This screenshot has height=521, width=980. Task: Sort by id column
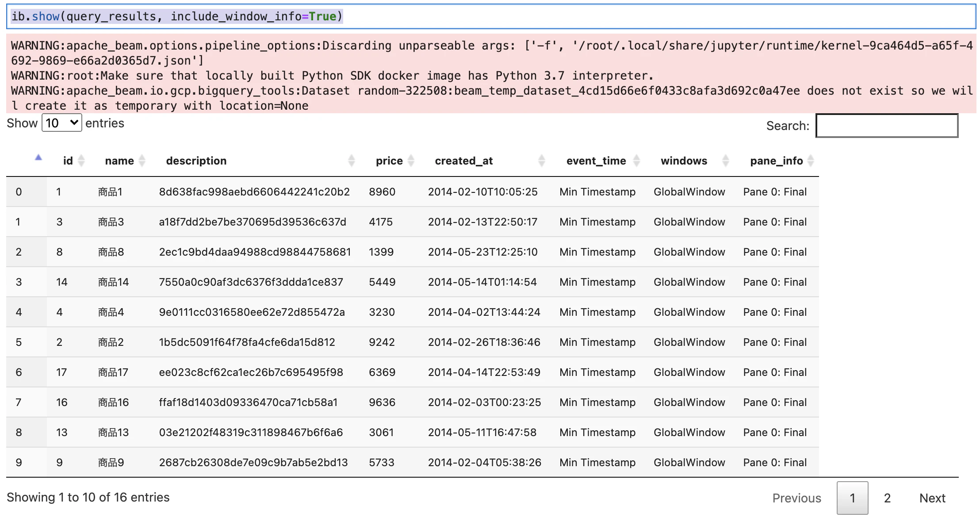pyautogui.click(x=81, y=161)
